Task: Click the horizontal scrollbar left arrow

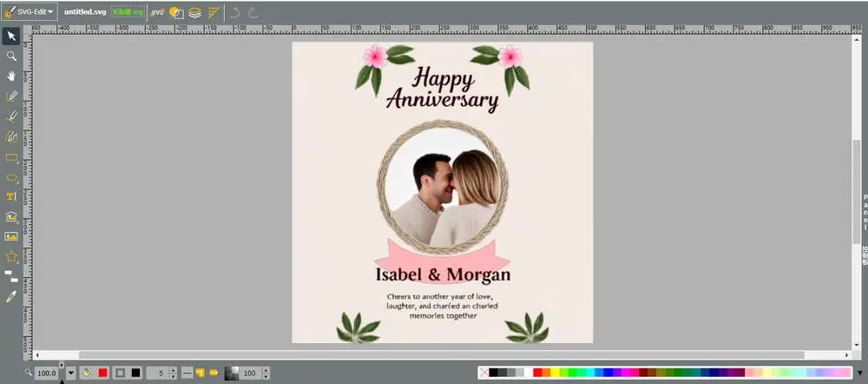Action: 37,354
